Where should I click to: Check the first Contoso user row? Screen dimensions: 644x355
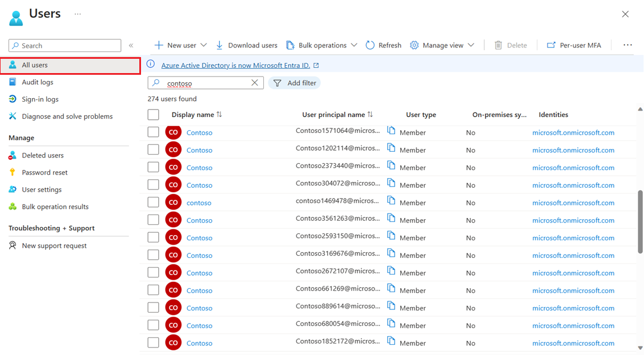(153, 132)
